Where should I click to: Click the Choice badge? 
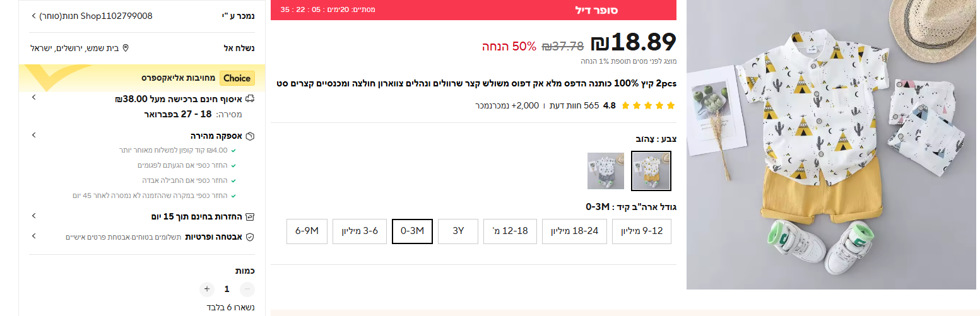pyautogui.click(x=237, y=78)
